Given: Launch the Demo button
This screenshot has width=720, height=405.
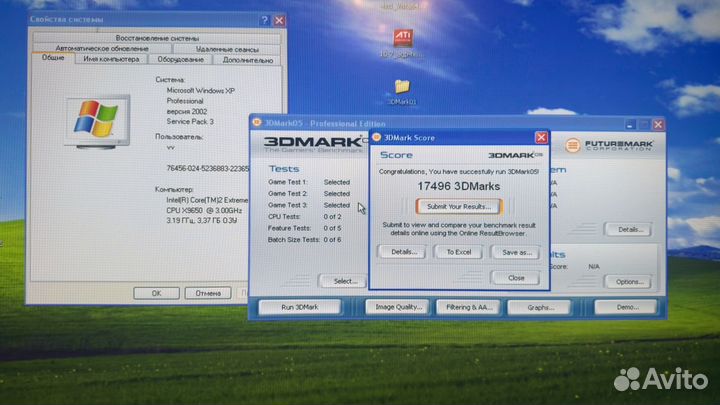Looking at the screenshot, I should click(627, 307).
